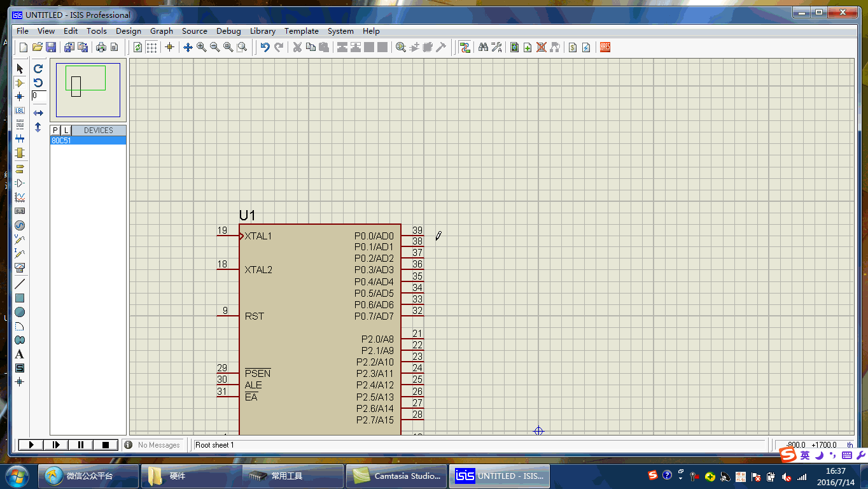
Task: Add a new sheet
Action: point(528,47)
